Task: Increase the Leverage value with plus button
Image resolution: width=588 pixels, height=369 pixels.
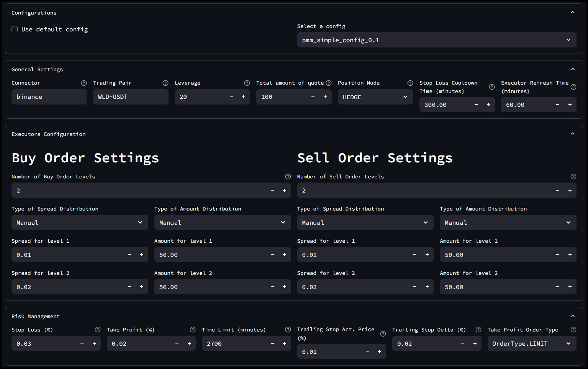Action: [244, 97]
